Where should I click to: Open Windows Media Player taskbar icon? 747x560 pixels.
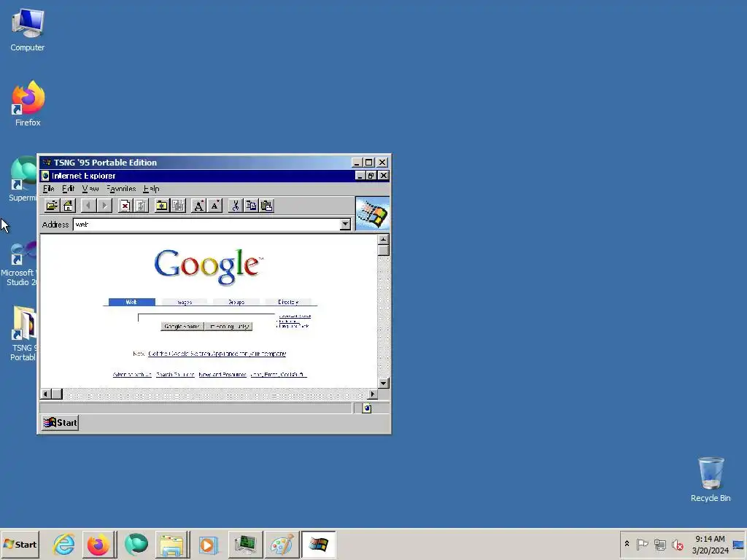(208, 544)
